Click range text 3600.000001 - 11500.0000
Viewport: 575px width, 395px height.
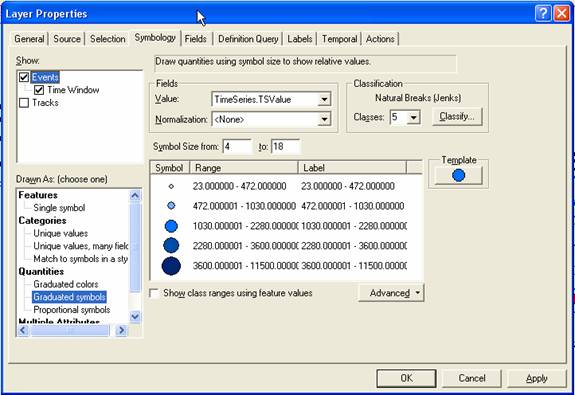coord(245,266)
